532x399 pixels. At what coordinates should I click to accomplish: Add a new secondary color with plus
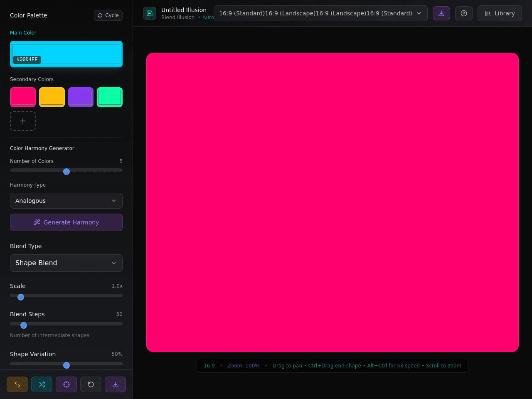23,121
